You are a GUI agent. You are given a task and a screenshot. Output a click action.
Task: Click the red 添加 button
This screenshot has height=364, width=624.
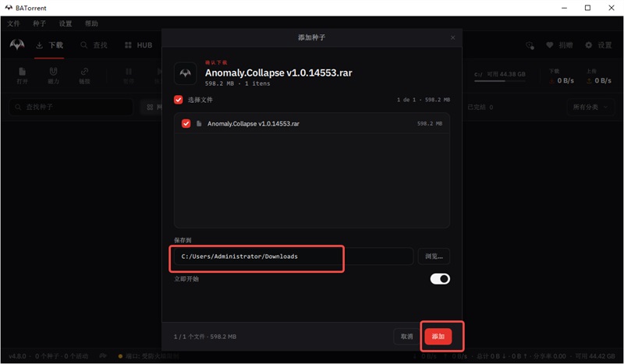click(438, 337)
